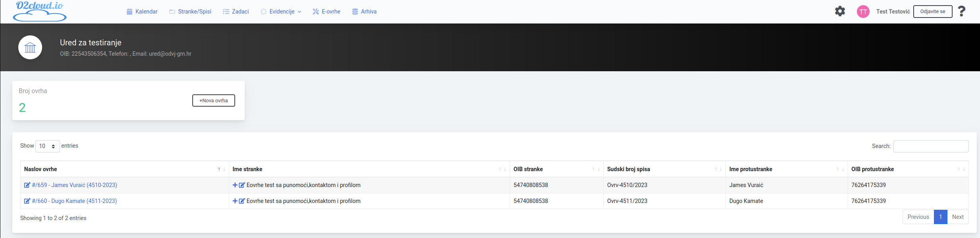
Task: Click the O2cloud.io logo
Action: (40, 11)
